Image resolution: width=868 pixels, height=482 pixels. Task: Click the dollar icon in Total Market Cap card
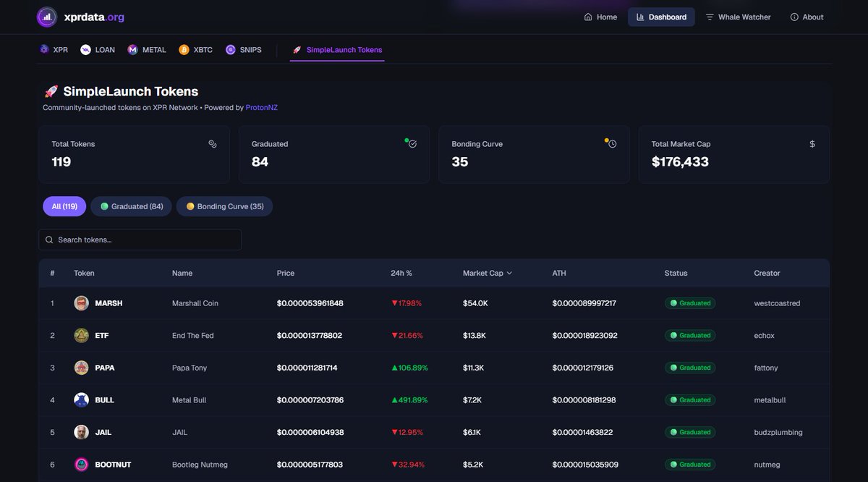812,144
